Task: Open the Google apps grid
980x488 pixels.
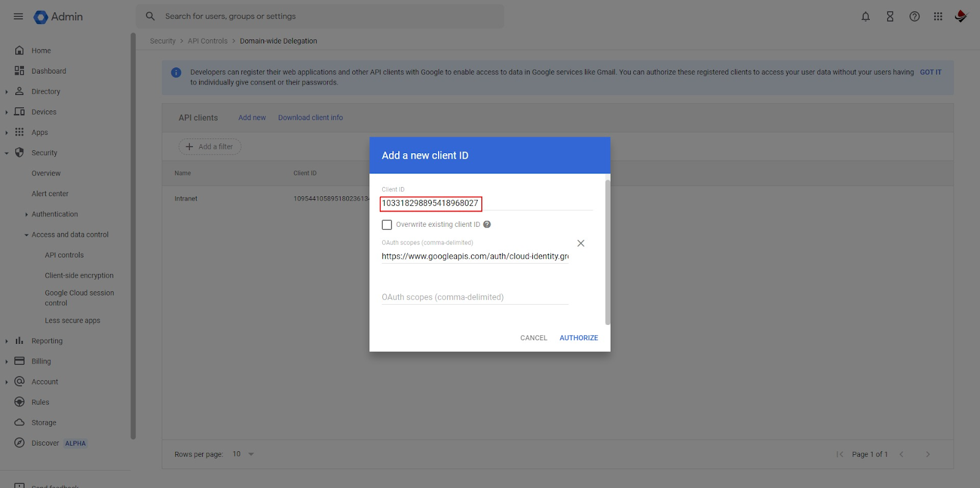Action: tap(938, 17)
